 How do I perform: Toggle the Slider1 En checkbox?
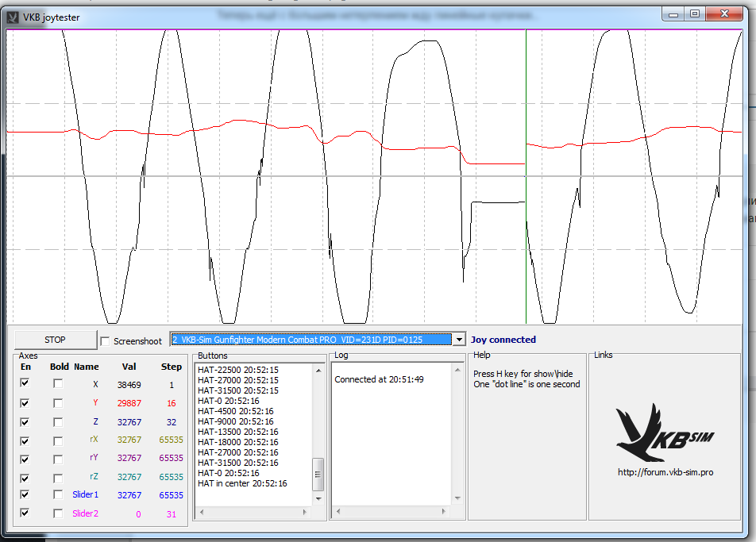coord(25,494)
